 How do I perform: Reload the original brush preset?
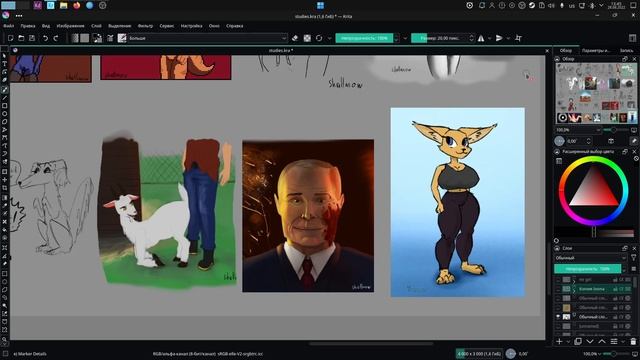point(319,38)
